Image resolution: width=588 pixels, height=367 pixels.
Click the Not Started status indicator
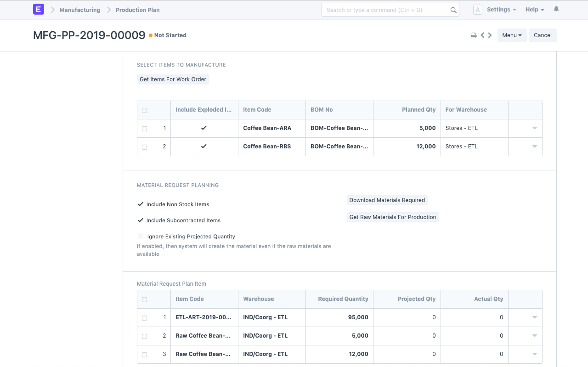[168, 35]
